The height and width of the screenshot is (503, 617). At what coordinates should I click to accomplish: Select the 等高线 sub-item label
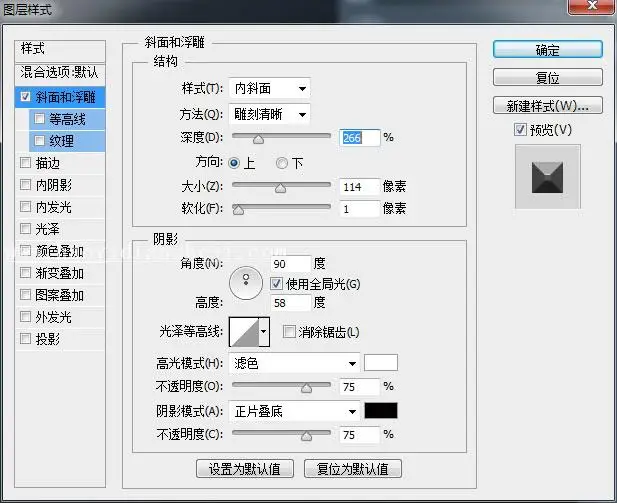click(67, 119)
